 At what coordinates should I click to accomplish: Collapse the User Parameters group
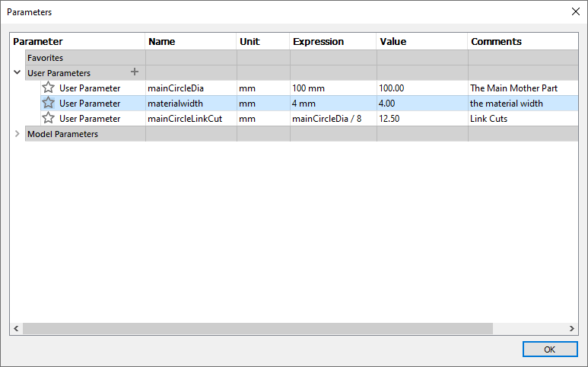(x=17, y=72)
